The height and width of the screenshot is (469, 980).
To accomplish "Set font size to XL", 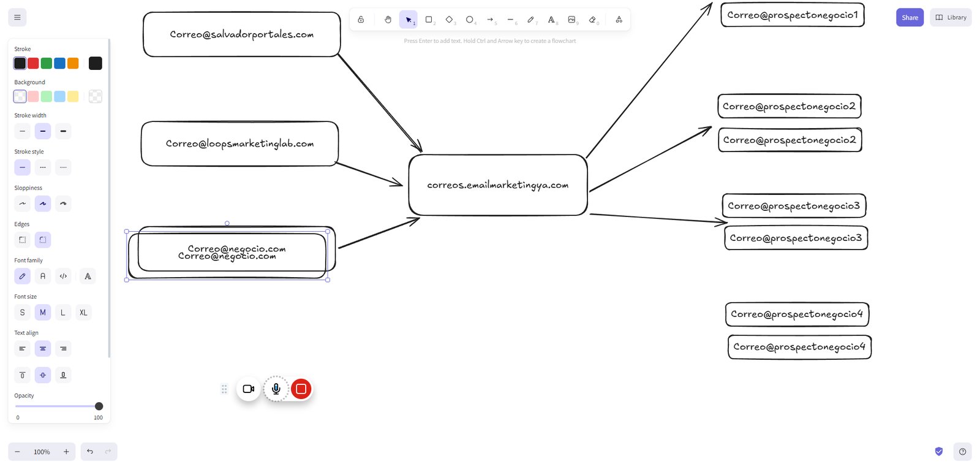I will pyautogui.click(x=83, y=313).
